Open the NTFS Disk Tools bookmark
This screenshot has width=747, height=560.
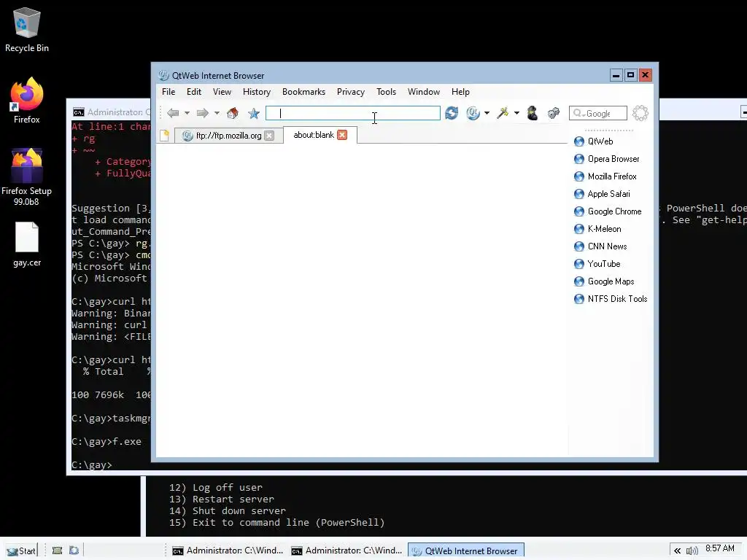point(611,299)
